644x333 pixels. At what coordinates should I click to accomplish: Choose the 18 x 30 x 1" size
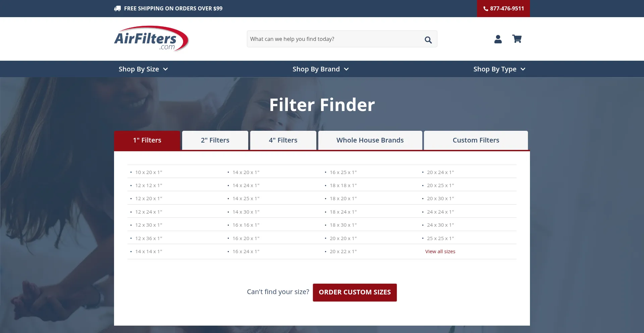point(343,225)
